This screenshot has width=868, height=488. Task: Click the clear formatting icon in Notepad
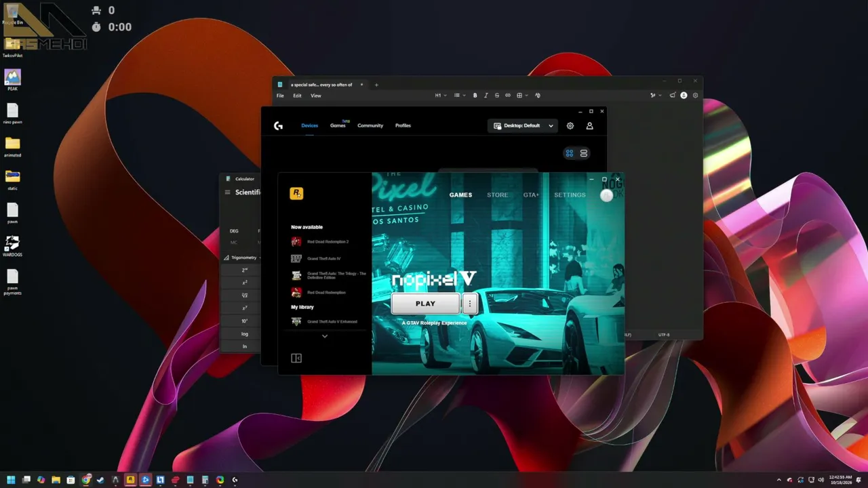[538, 96]
